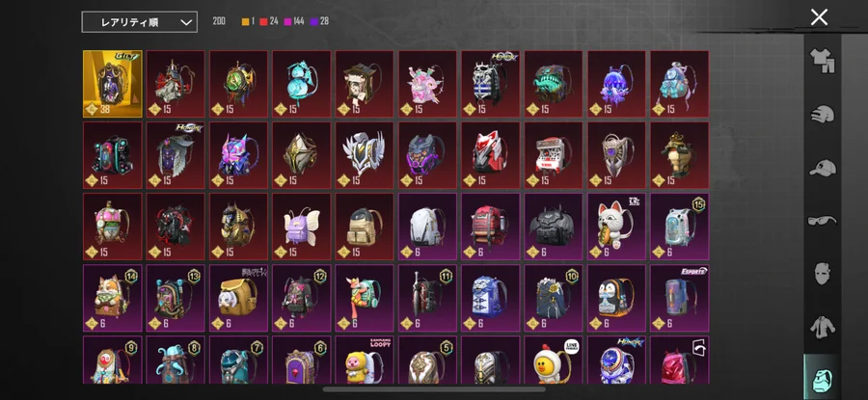This screenshot has height=400, width=868.
Task: Open the outfit set category icon
Action: [x=823, y=61]
